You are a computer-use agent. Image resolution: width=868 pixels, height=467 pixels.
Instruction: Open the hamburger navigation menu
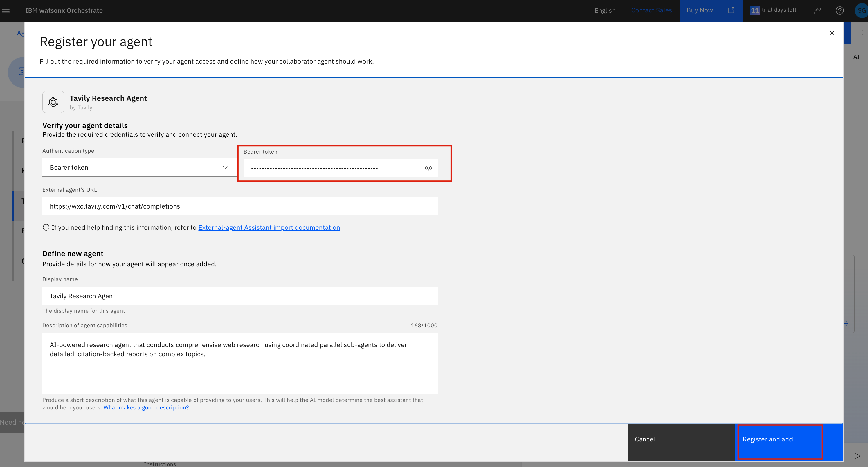[x=6, y=10]
